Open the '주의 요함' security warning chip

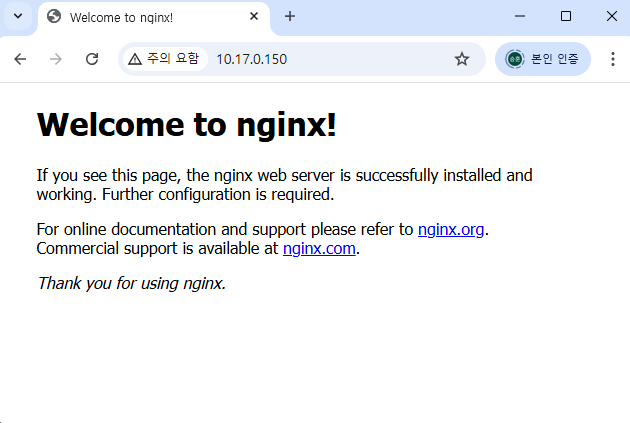[x=164, y=59]
